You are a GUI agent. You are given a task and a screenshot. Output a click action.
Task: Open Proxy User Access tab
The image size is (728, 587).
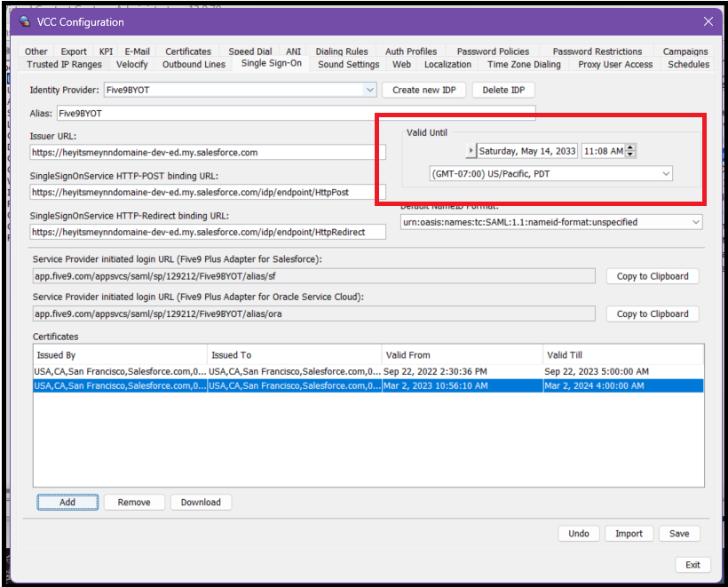coord(615,64)
